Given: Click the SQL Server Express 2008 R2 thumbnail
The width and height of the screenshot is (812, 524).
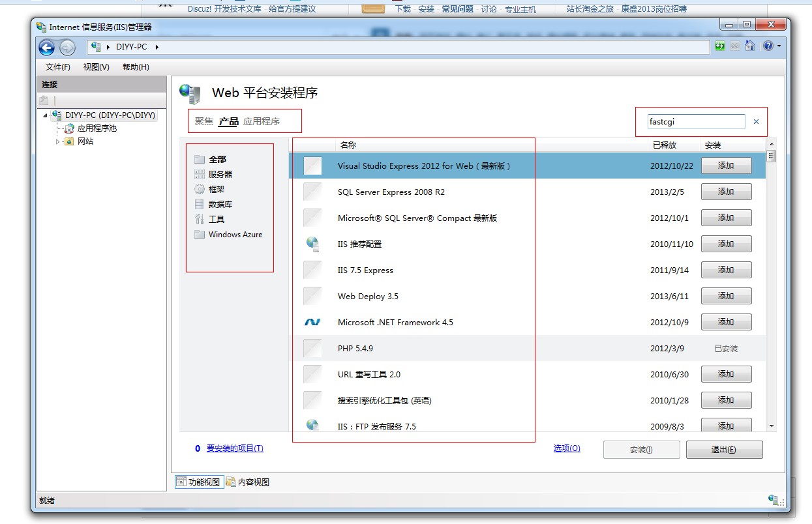Looking at the screenshot, I should point(313,192).
